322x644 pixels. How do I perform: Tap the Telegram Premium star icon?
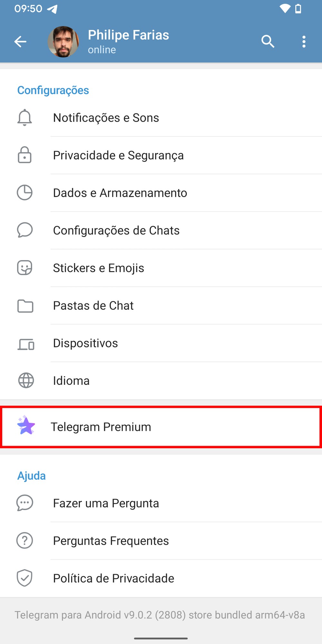click(x=26, y=426)
